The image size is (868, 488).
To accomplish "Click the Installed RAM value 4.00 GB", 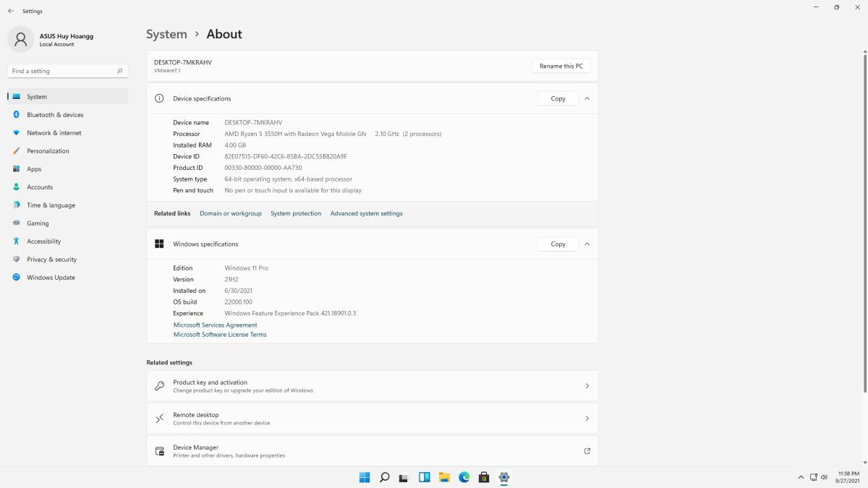I will pyautogui.click(x=236, y=145).
